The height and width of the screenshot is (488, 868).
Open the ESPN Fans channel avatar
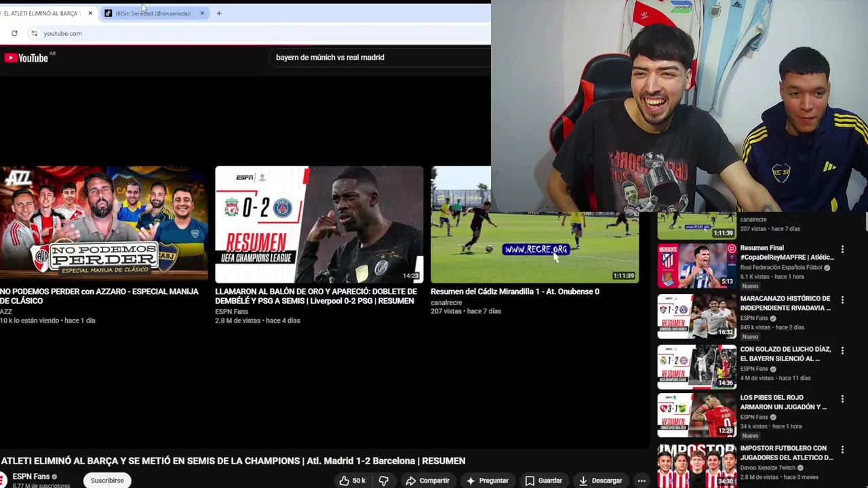tap(3, 481)
